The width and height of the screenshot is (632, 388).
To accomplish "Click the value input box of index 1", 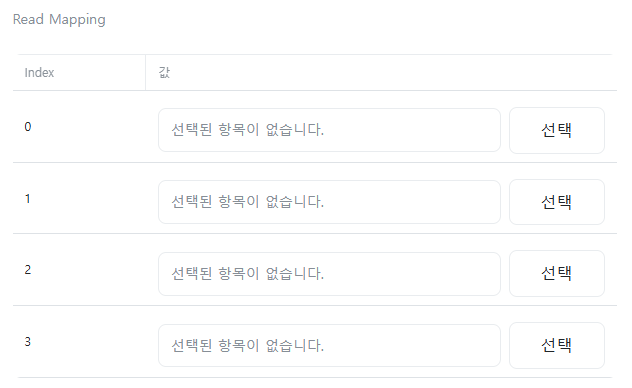I will [329, 202].
